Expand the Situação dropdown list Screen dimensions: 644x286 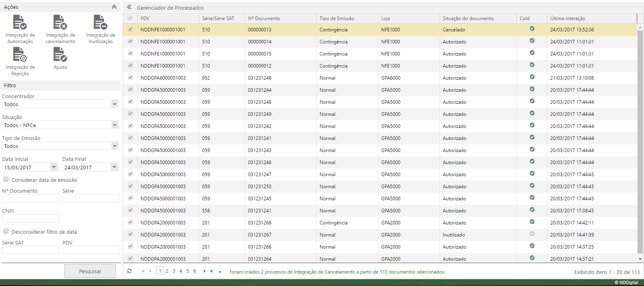pyautogui.click(x=114, y=125)
